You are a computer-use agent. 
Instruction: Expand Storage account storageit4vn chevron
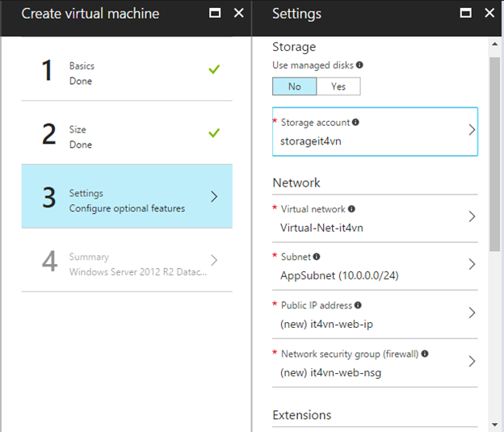472,130
